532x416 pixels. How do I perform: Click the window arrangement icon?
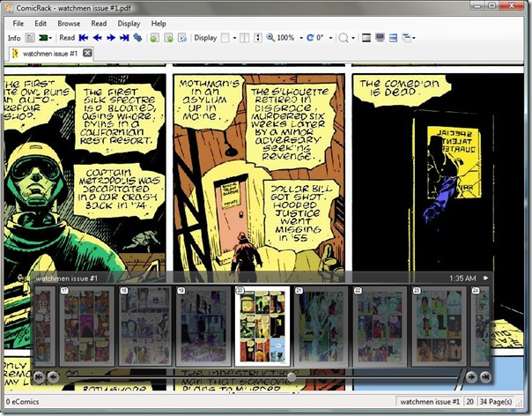click(406, 38)
